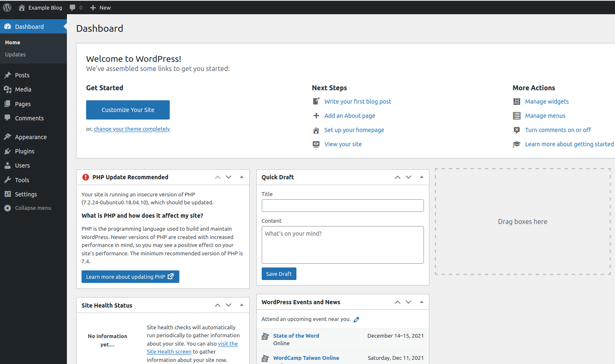Click the Tools wrench icon in sidebar

click(8, 180)
